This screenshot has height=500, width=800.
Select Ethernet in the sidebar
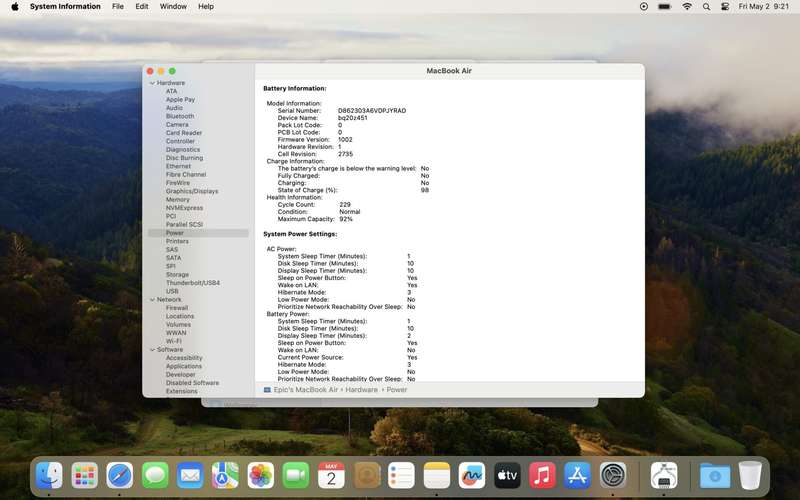point(178,166)
